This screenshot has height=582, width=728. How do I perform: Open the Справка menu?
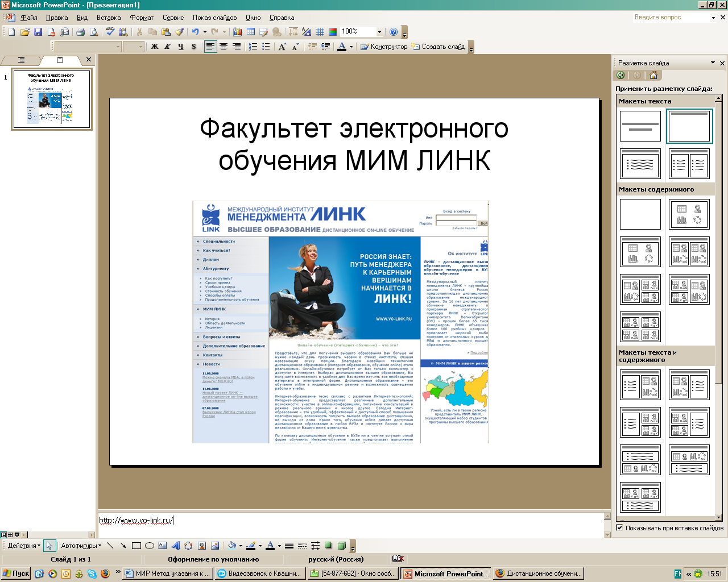282,18
